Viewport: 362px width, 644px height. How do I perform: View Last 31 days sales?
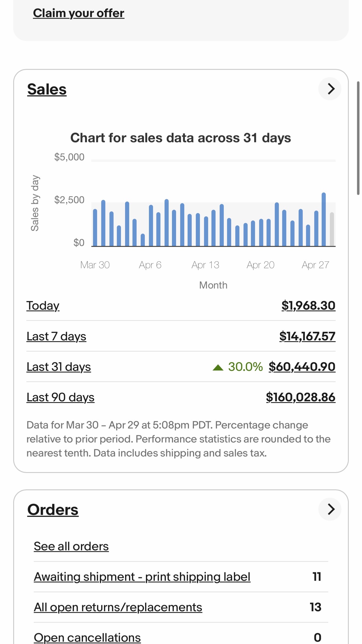pos(59,367)
